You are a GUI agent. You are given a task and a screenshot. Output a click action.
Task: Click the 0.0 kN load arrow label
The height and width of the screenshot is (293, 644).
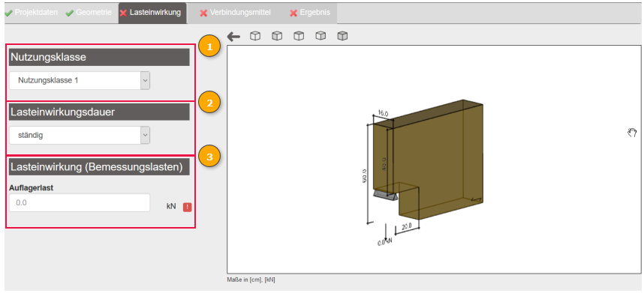point(385,242)
